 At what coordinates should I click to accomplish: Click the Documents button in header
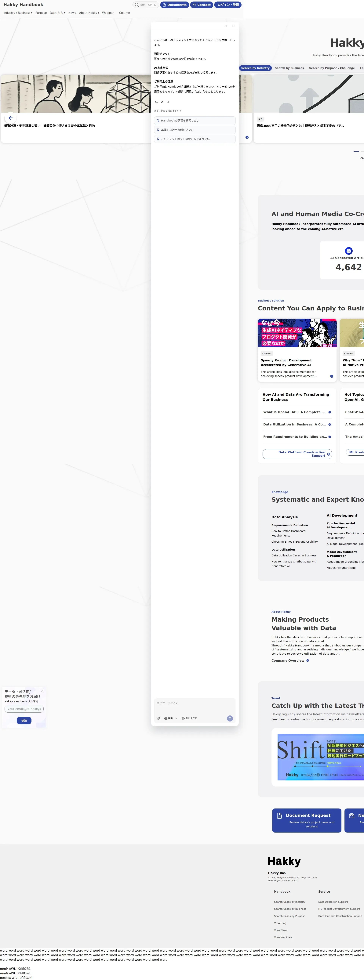175,5
